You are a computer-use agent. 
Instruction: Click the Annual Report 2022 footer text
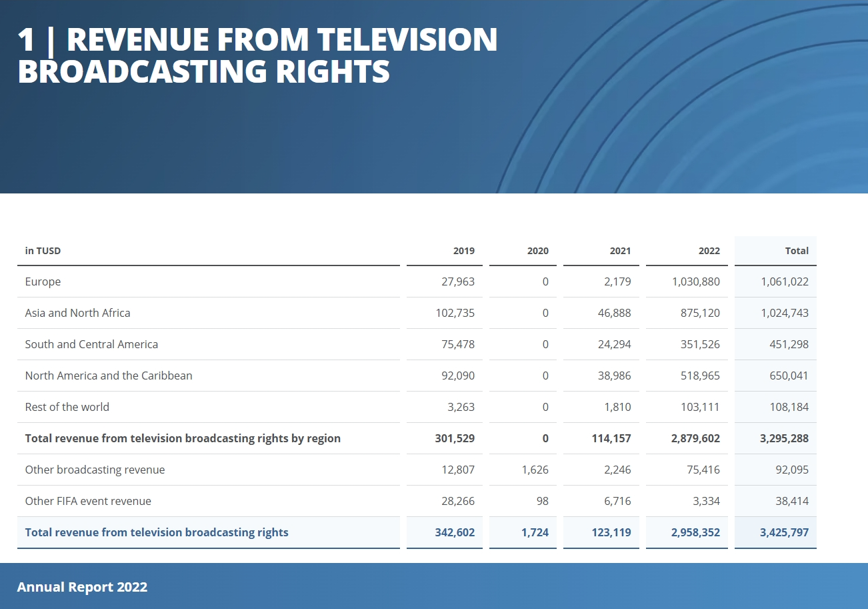[x=82, y=587]
